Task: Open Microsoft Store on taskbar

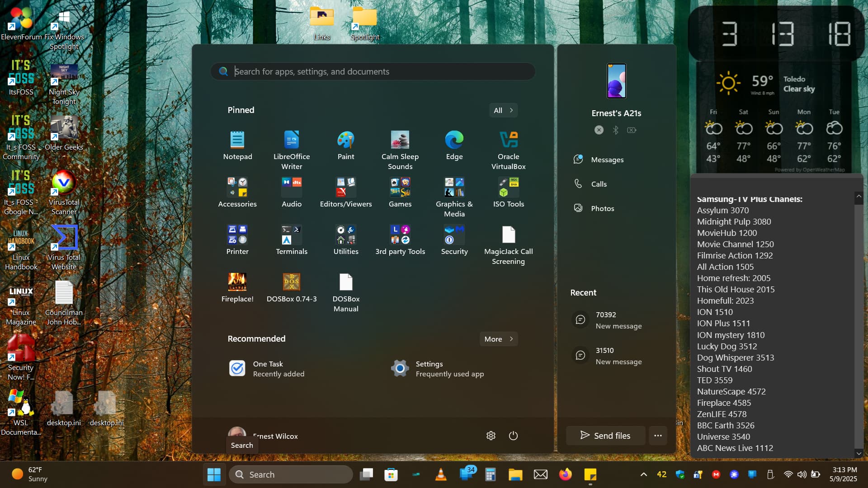Action: pos(391,474)
